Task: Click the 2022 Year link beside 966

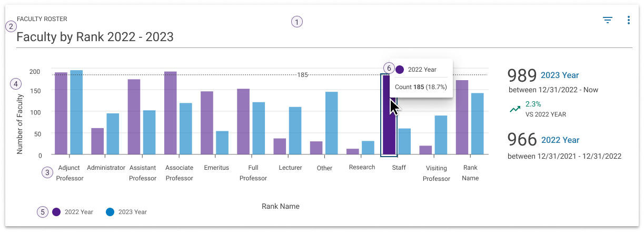Action: tap(560, 140)
